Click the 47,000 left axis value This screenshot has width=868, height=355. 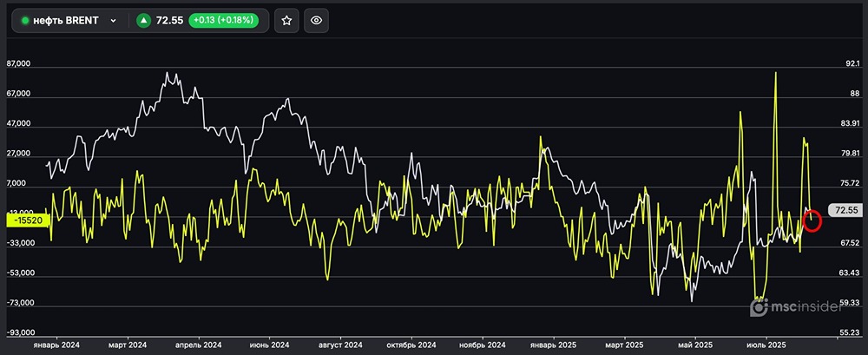(x=18, y=124)
